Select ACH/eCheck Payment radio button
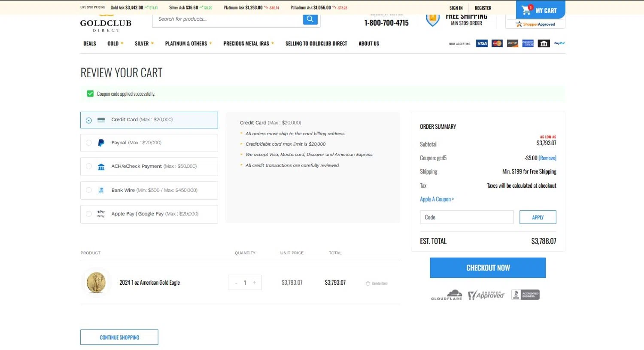Screen dimensions: 644x350 [x=89, y=167]
